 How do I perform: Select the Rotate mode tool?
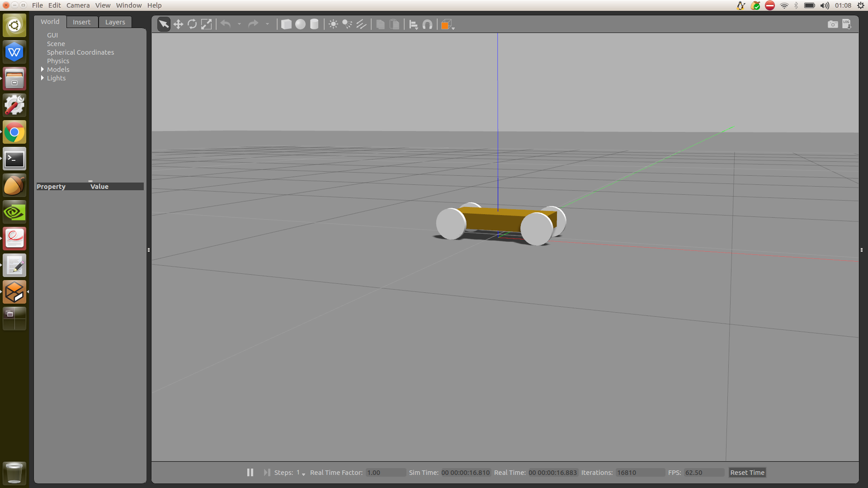pos(192,24)
